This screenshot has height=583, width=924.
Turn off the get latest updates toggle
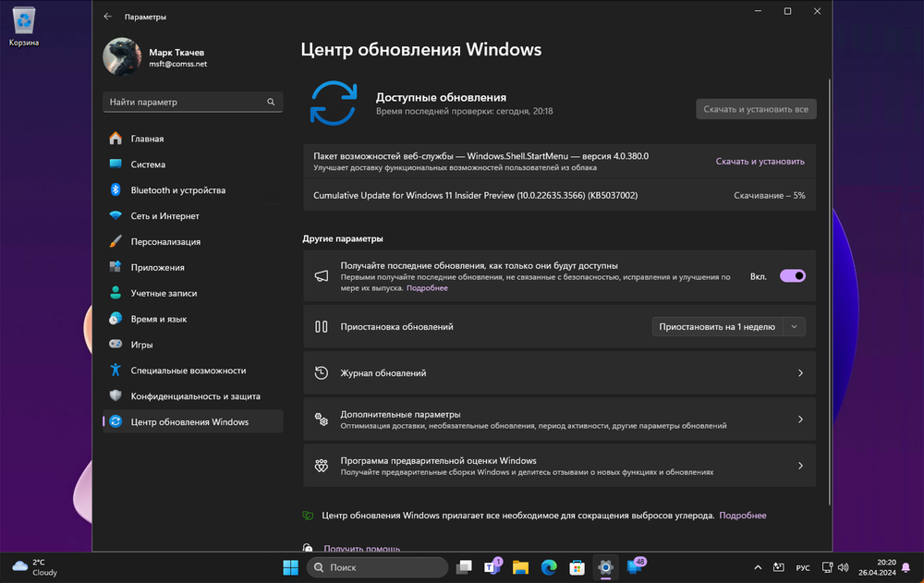[792, 276]
